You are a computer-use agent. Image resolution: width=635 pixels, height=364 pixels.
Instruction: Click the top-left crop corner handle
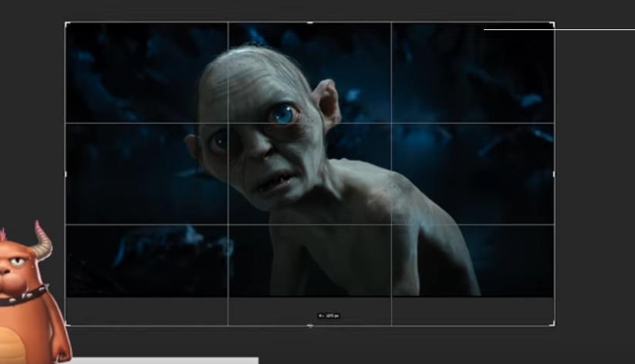point(67,24)
